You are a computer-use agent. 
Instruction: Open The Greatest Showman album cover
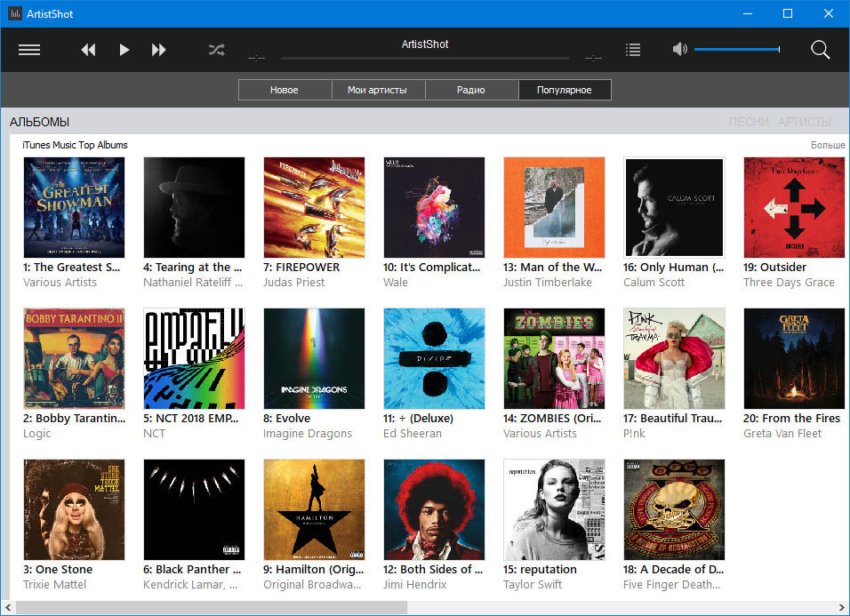[75, 207]
